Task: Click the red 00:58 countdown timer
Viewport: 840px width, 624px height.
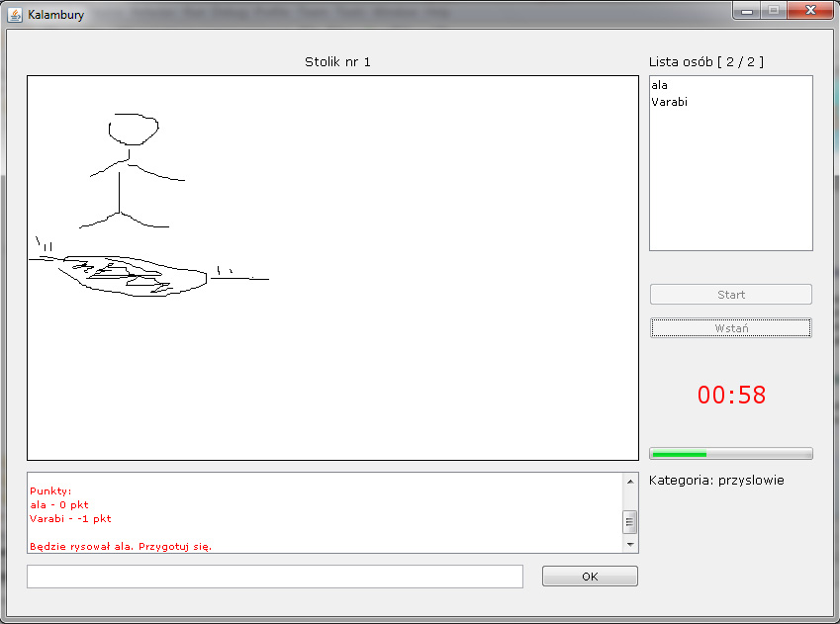Action: (x=731, y=396)
